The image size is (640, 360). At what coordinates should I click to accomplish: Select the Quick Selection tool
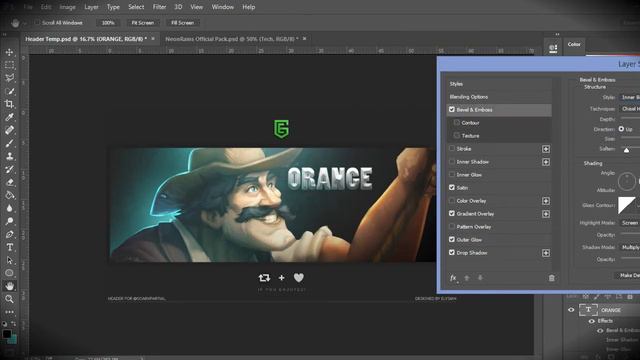[x=9, y=91]
